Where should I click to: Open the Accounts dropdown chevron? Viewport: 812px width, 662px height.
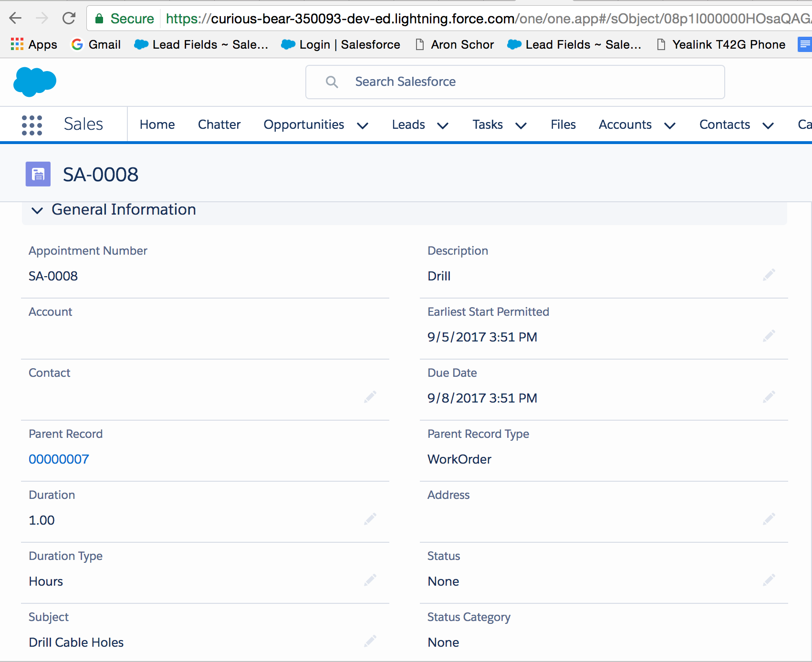(x=670, y=125)
